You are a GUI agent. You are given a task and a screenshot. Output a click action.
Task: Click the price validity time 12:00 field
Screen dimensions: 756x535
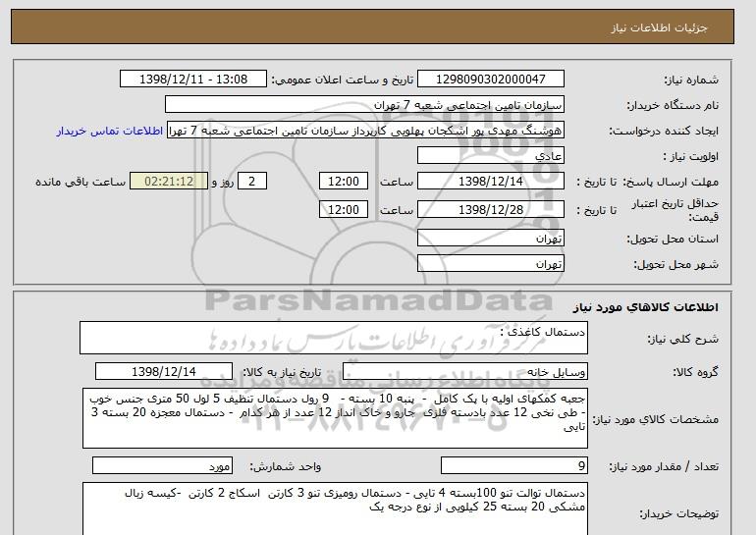pyautogui.click(x=344, y=210)
